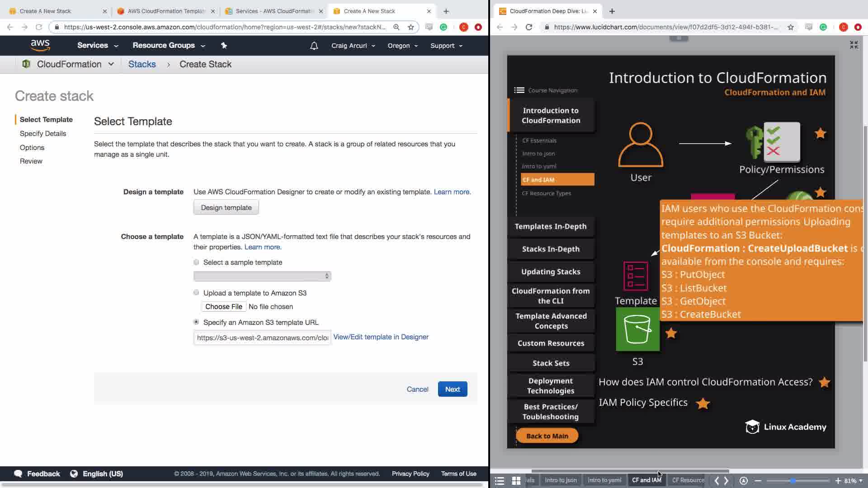Click the AWS notifications bell icon
Screen dimensions: 868x488
click(x=314, y=46)
